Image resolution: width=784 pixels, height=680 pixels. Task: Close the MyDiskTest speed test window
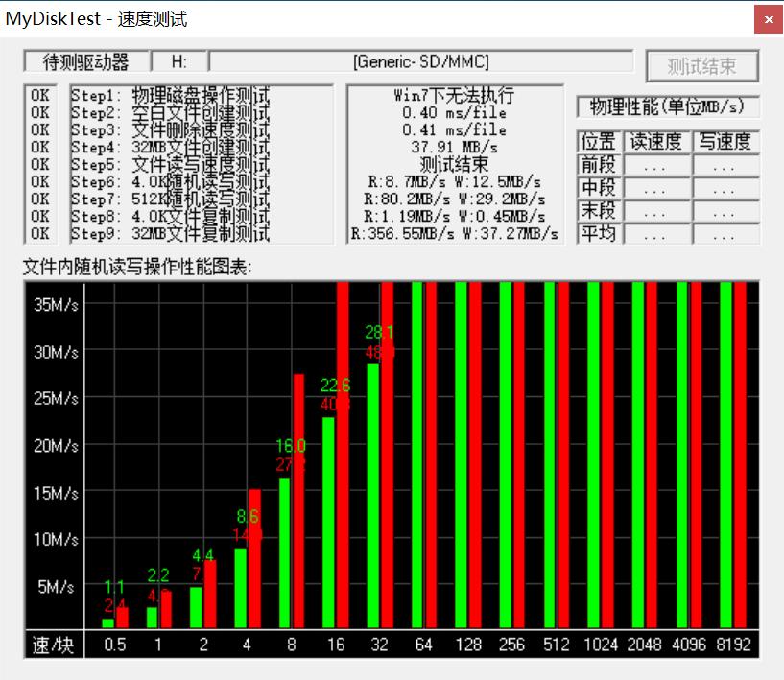click(x=767, y=18)
